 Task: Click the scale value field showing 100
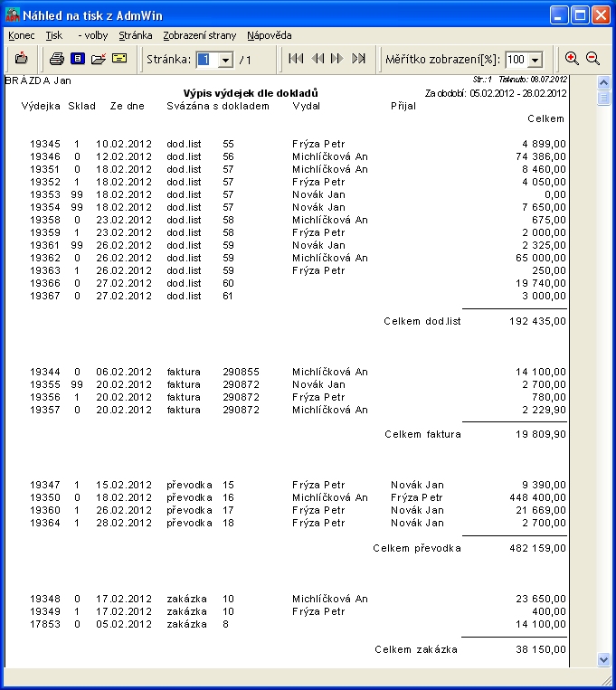pyautogui.click(x=516, y=60)
